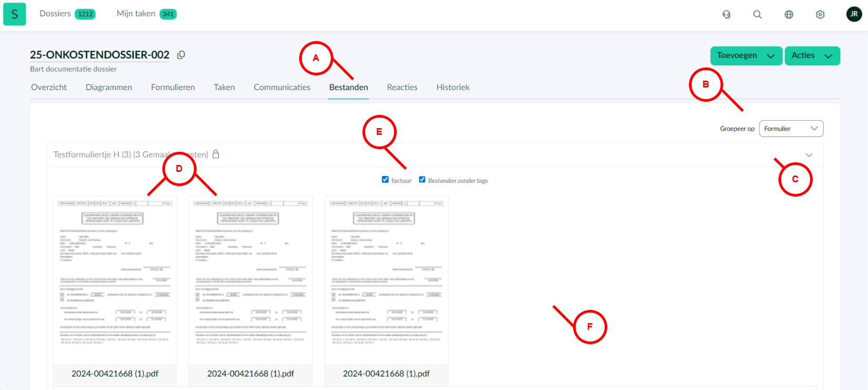Screen dimensions: 868x390
Task: Click the green S logo icon
Action: tap(14, 14)
